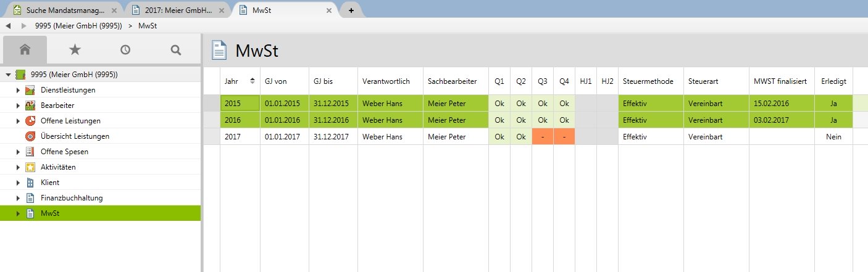This screenshot has height=272, width=868.
Task: Expand the Offene Spesen node
Action: pyautogui.click(x=19, y=152)
